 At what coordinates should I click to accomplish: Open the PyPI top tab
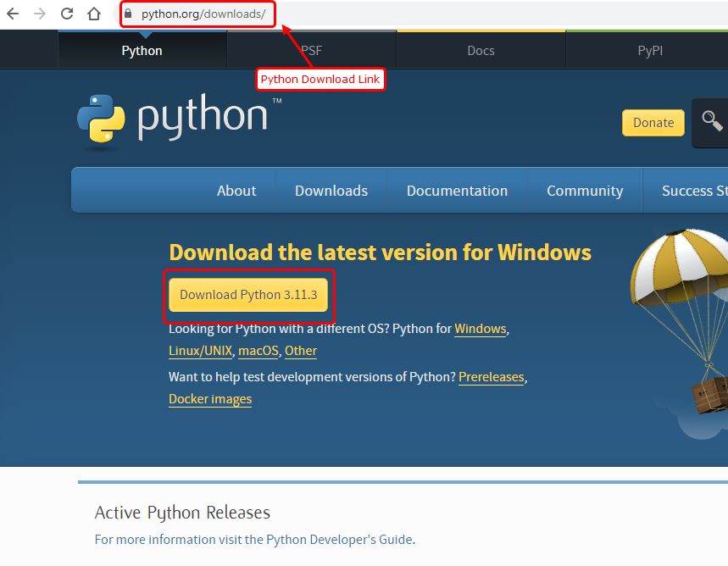tap(649, 51)
